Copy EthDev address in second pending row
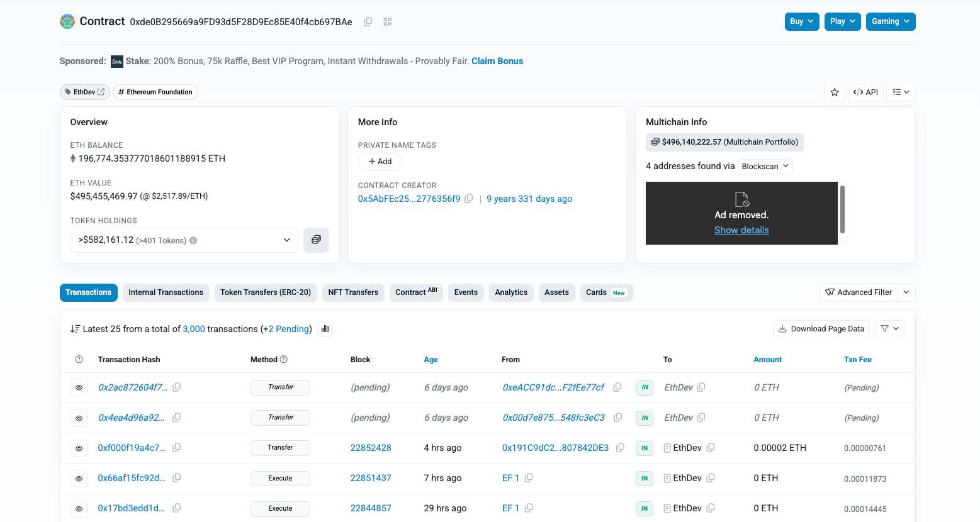Screen dimensions: 980x522 (701, 418)
